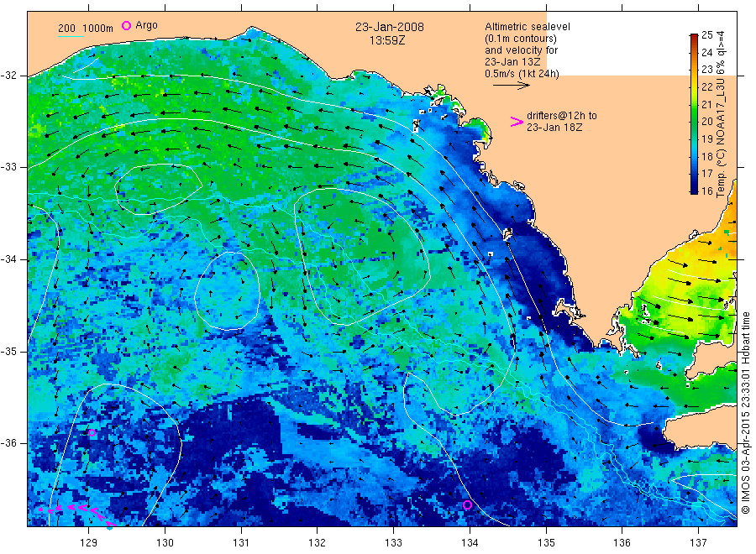Click the 'Argo' legend label

pyautogui.click(x=146, y=25)
